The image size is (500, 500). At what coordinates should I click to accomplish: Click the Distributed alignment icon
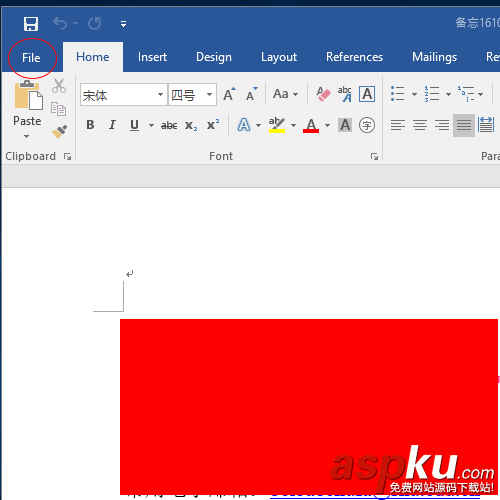pos(486,125)
